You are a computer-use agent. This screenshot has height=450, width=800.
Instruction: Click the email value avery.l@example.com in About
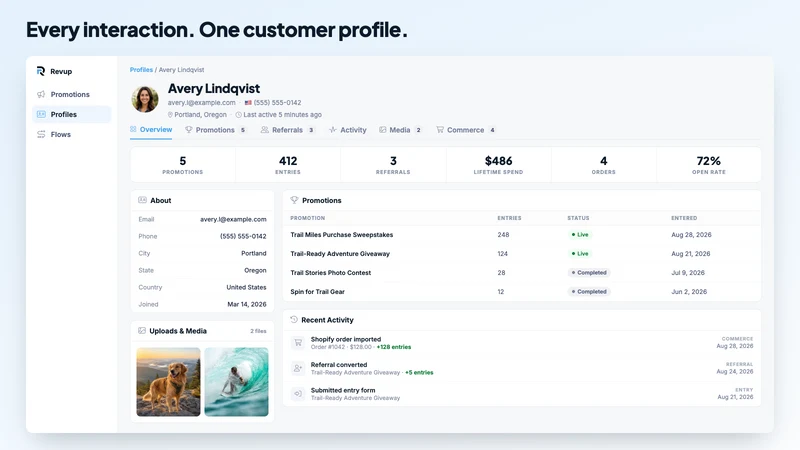pos(233,219)
